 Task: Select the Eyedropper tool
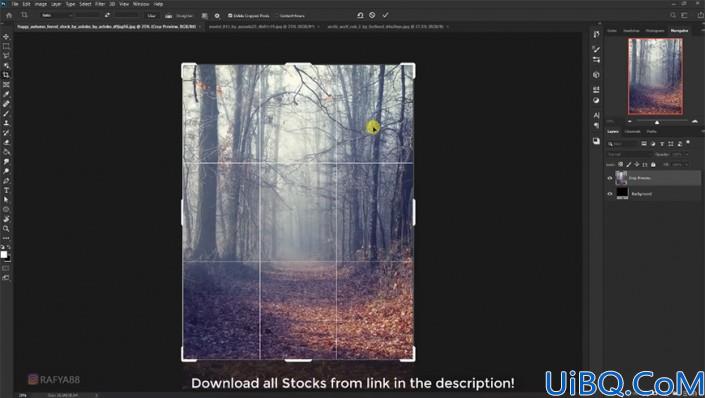point(6,94)
